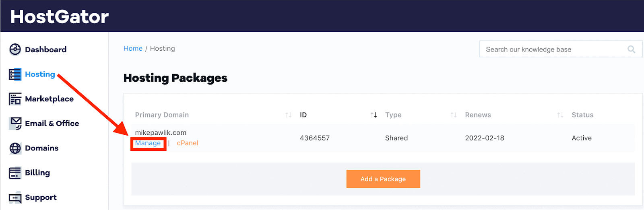Image resolution: width=644 pixels, height=210 pixels.
Task: Click the Manage link for mikepawlik.com
Action: coord(148,143)
